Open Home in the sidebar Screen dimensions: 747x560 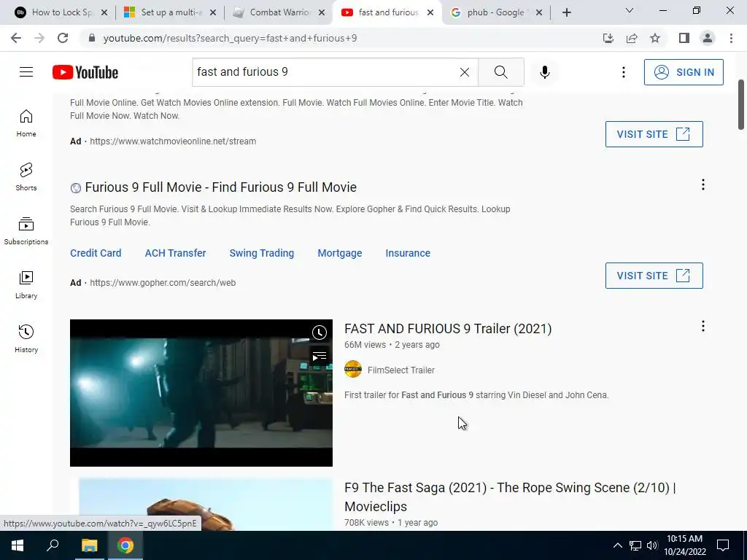tap(26, 123)
